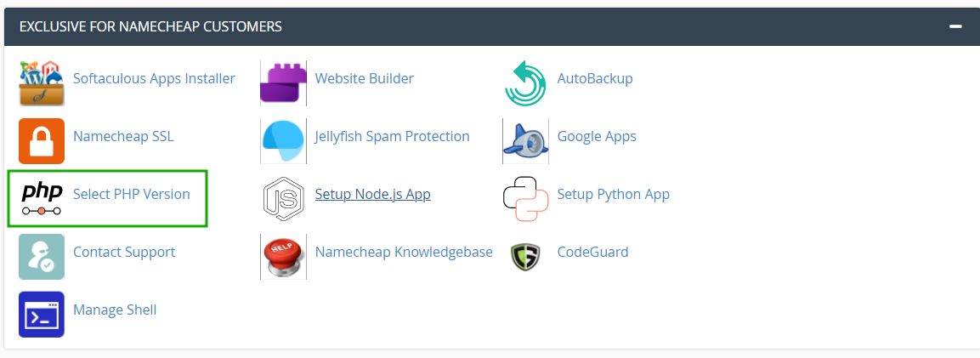Viewport: 980px width, 358px height.
Task: Click the Website Builder purple icon
Action: click(283, 83)
